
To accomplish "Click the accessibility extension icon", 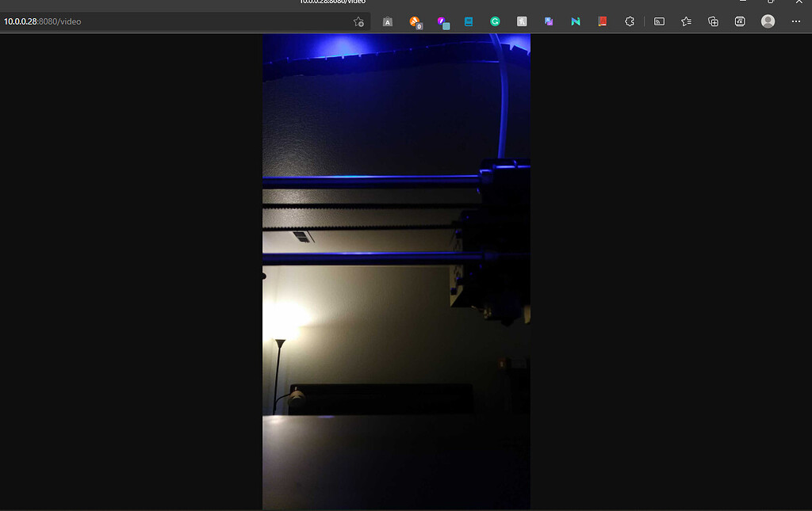I will 521,21.
